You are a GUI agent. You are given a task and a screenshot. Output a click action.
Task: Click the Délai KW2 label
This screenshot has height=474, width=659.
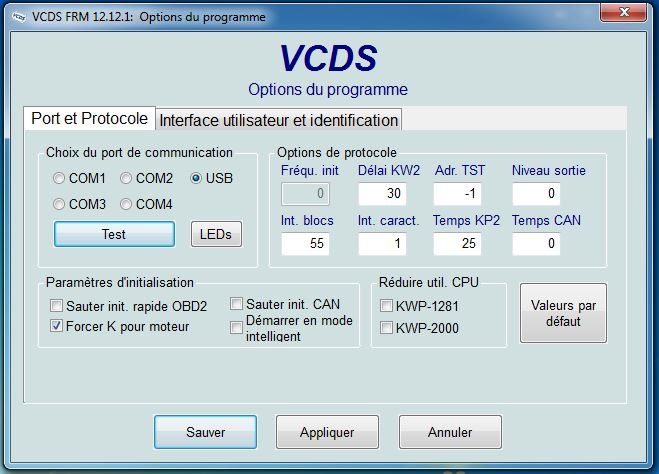[x=389, y=170]
